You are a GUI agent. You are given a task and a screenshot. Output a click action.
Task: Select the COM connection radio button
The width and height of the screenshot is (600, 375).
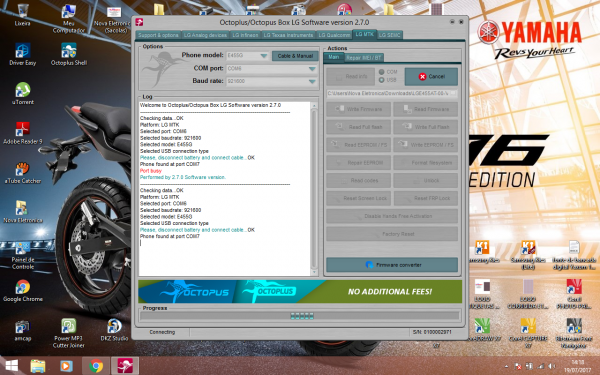coord(382,72)
